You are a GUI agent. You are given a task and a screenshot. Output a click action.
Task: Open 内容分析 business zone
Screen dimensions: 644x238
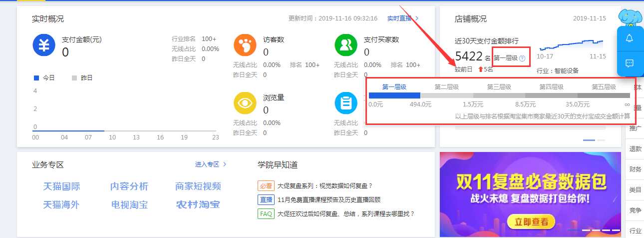click(129, 186)
